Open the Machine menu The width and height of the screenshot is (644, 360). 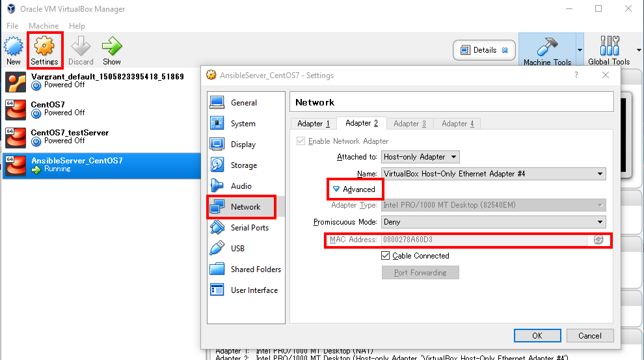coord(44,26)
